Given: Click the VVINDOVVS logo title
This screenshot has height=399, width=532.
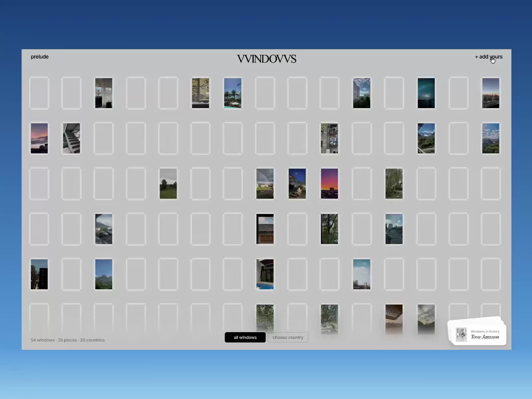Looking at the screenshot, I should 266,59.
